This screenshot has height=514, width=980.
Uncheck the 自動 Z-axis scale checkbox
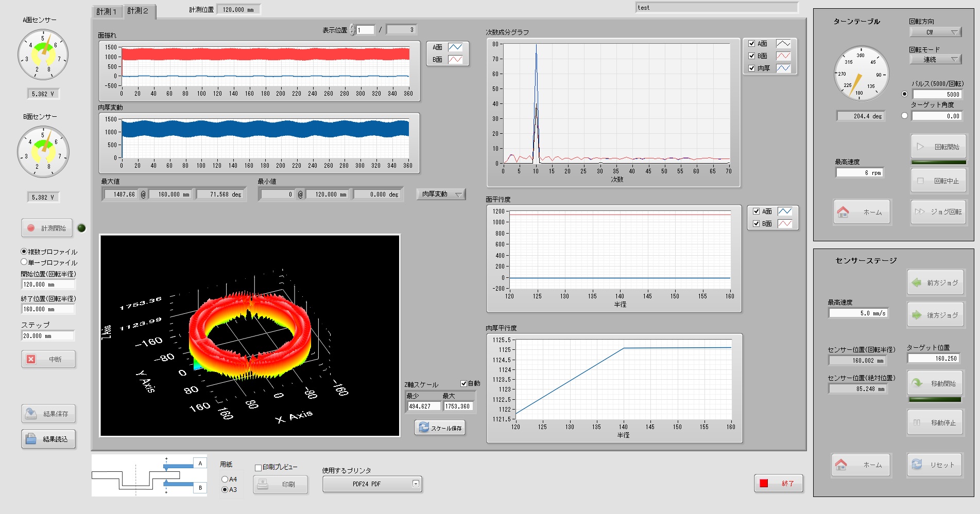coord(463,383)
